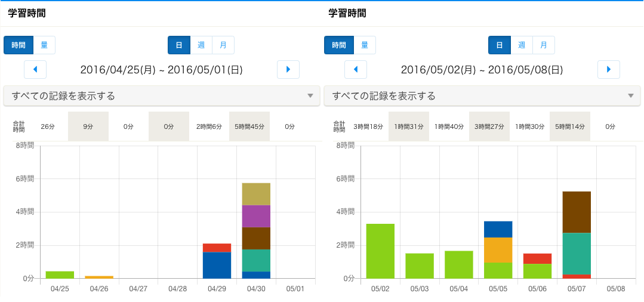This screenshot has height=302, width=644.
Task: Open right すべての記録を表示する dropdown
Action: pos(482,96)
